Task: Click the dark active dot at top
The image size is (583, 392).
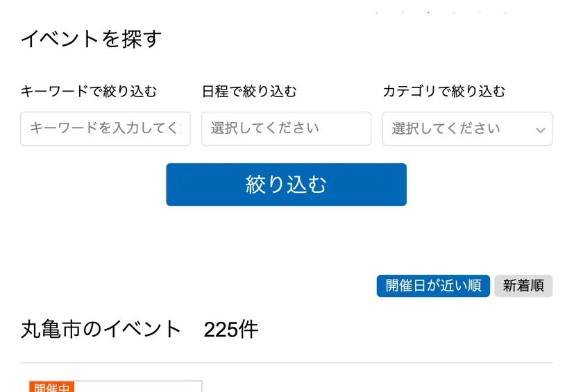Action: [428, 12]
